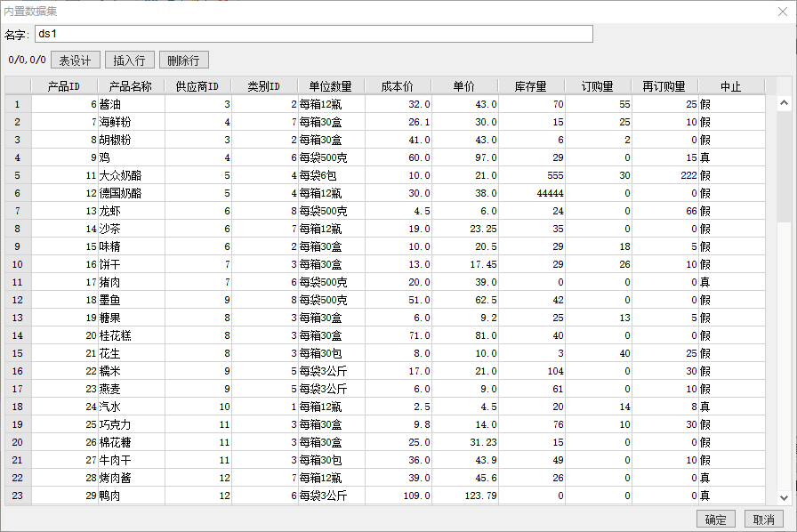Click the 鸭肉 product name cell

[131, 496]
